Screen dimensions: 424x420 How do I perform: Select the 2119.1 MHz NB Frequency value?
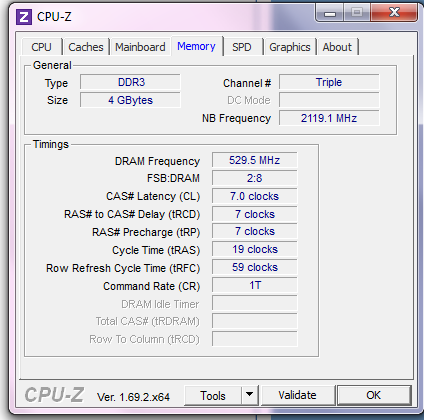(329, 118)
